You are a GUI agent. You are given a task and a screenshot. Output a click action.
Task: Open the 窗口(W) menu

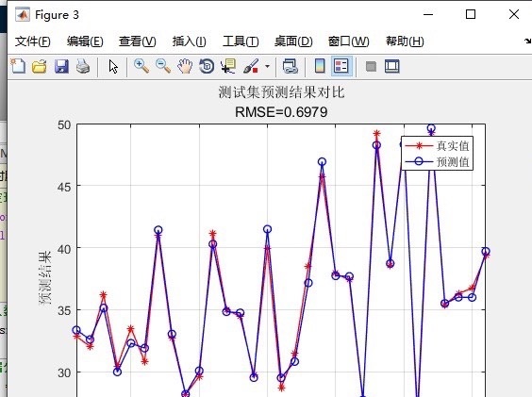[x=348, y=41]
